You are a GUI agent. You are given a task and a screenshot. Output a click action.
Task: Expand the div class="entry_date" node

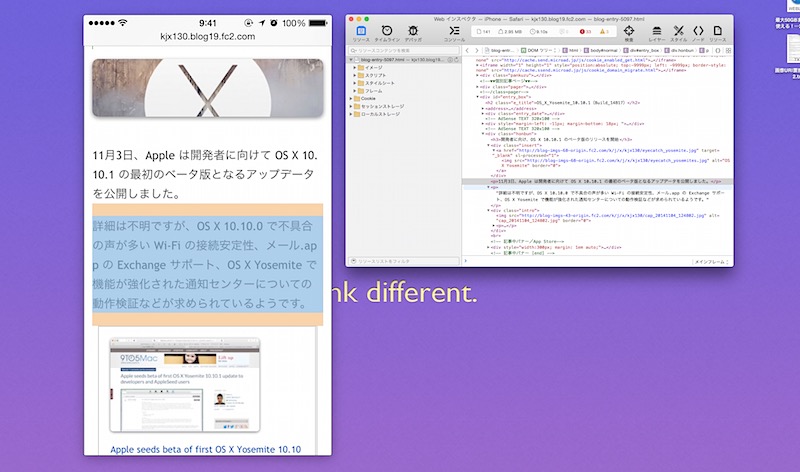[x=483, y=113]
